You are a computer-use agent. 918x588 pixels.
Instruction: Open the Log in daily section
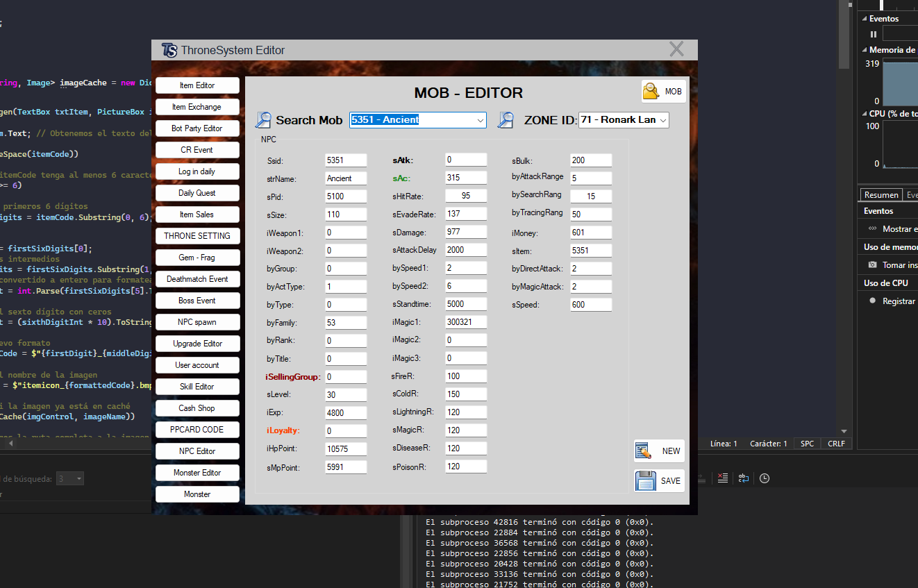point(197,171)
